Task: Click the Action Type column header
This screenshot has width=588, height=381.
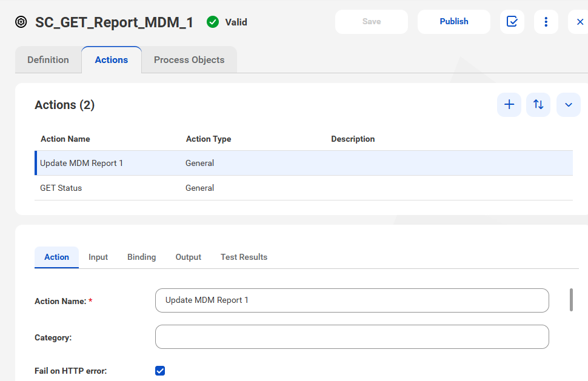Action: pyautogui.click(x=209, y=139)
